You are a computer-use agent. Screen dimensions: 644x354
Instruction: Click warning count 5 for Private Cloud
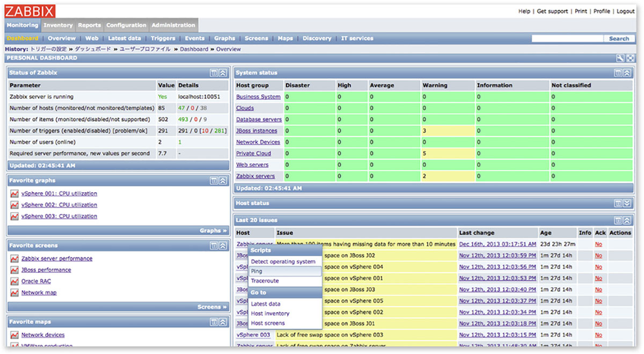point(424,153)
